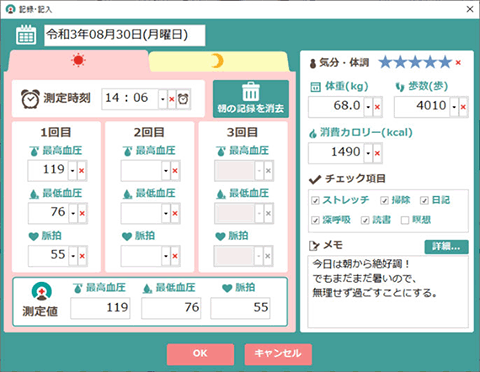The width and height of the screenshot is (480, 372).
Task: Set mood rating to fourth star
Action: 430,62
